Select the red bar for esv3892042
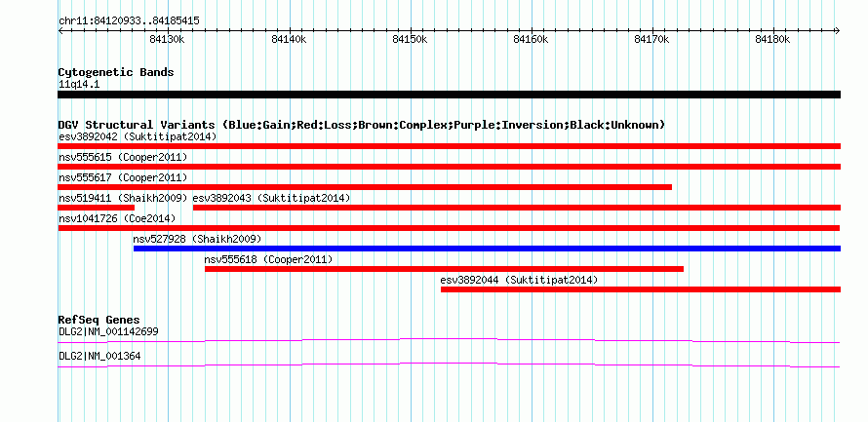868x422 pixels. click(449, 146)
